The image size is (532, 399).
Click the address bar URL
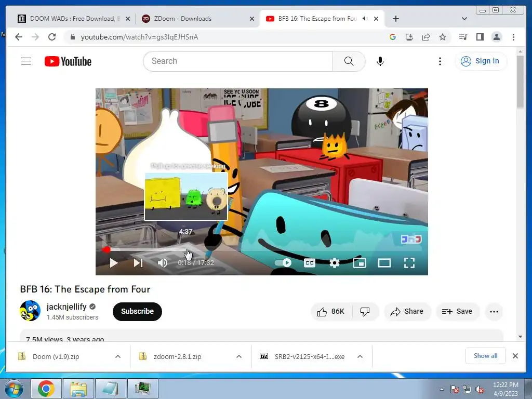coord(139,37)
